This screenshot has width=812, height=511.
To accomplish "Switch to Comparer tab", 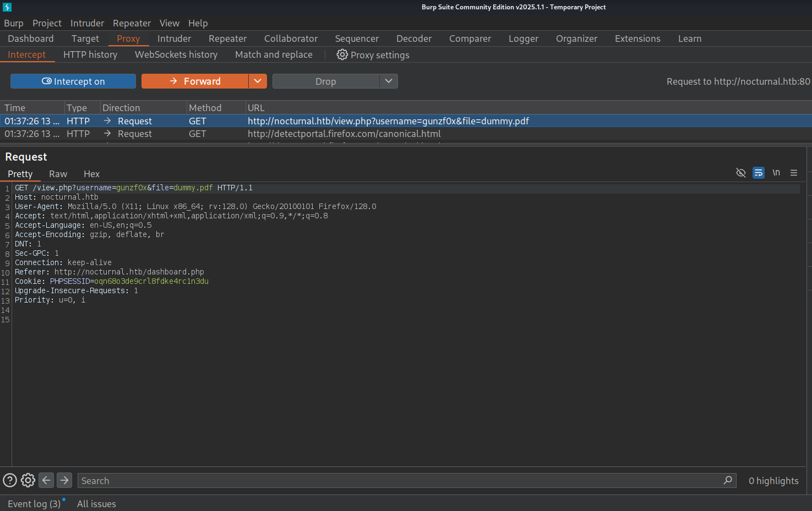I will point(470,39).
